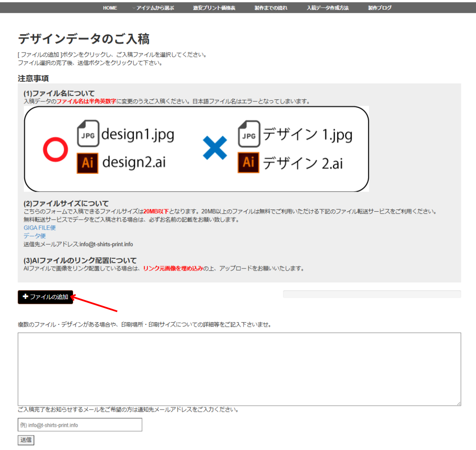The image size is (476, 450).
Task: Click the empty upload progress bar
Action: (x=372, y=294)
